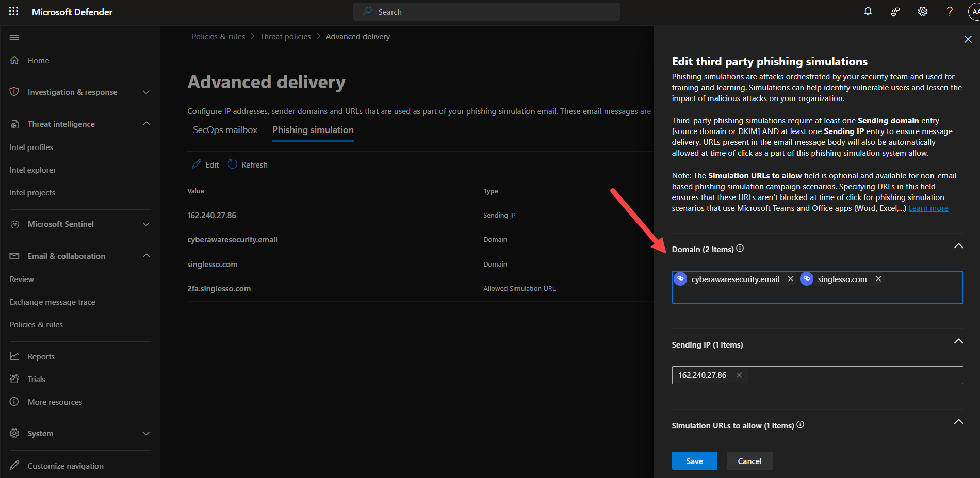Remove singlesso.com domain tag

point(878,279)
